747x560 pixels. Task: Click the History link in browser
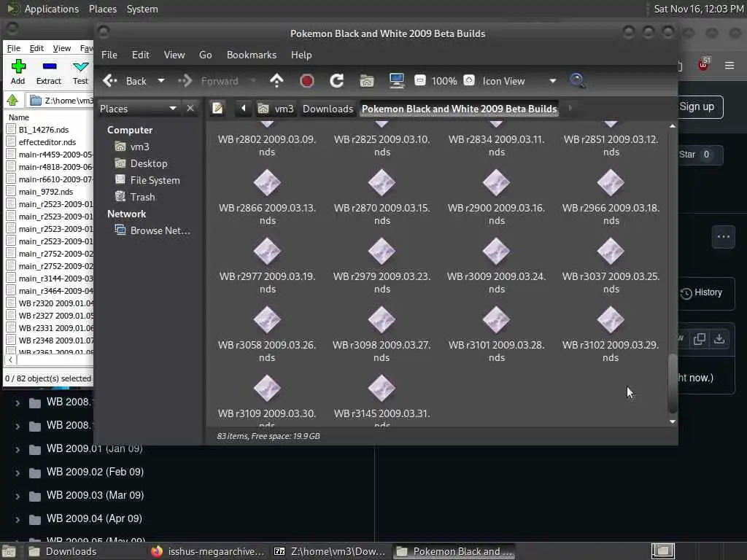702,293
